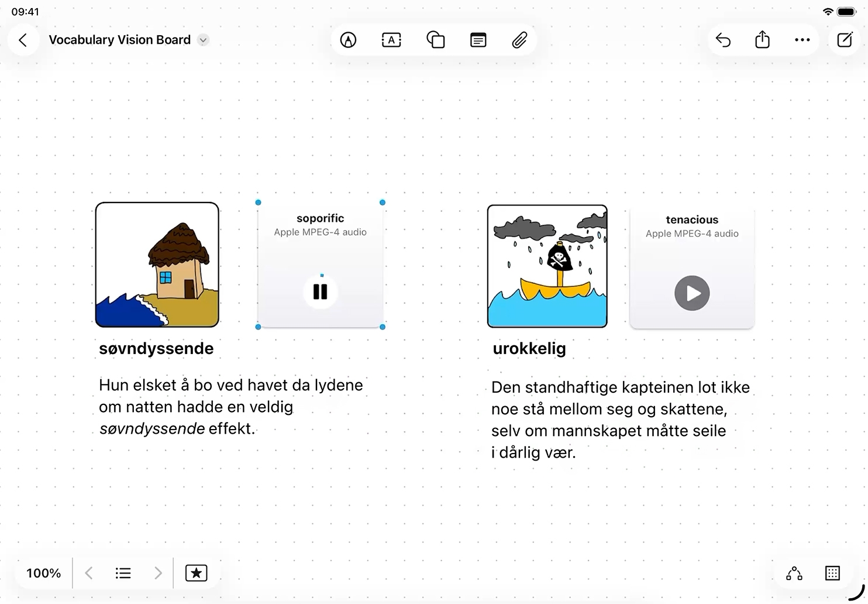Share the board
This screenshot has width=868, height=604.
coord(762,40)
